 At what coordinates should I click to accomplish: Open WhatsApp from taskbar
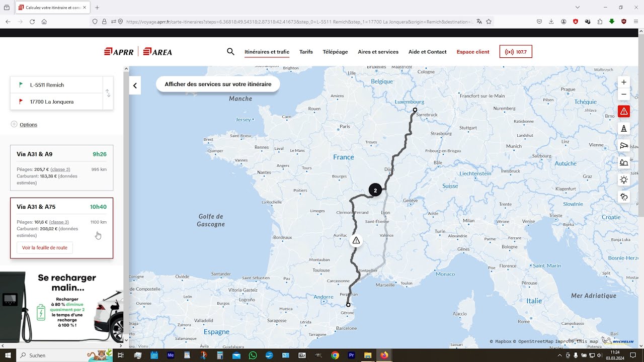tap(253, 355)
